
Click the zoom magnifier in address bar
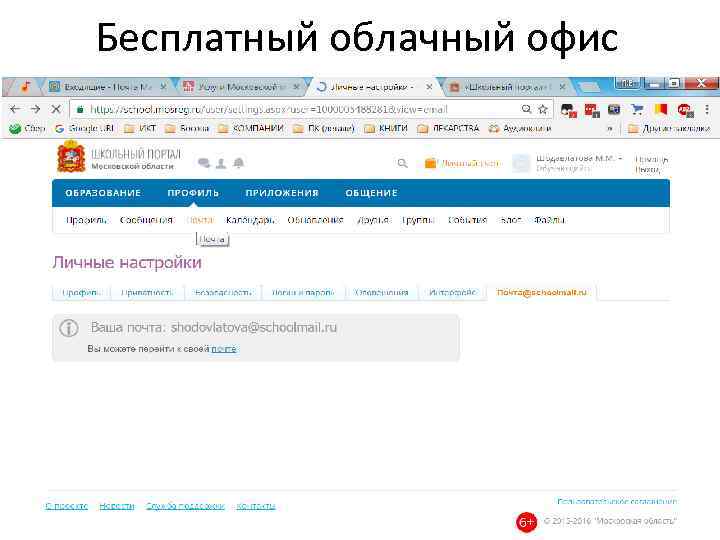click(x=527, y=109)
